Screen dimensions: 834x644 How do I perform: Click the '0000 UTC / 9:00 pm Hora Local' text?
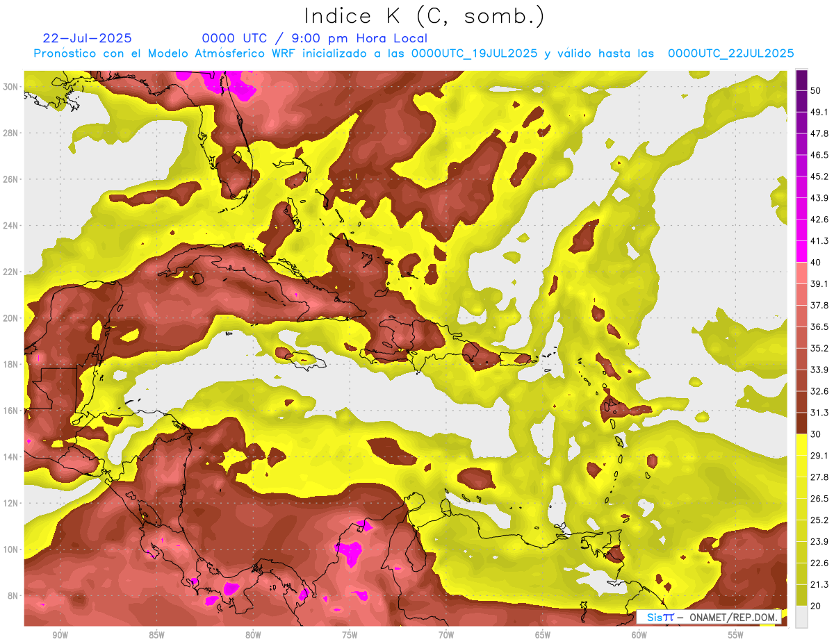pyautogui.click(x=315, y=38)
